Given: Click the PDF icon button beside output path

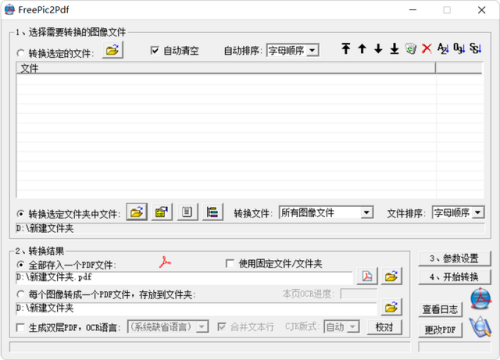Looking at the screenshot, I should tap(367, 276).
